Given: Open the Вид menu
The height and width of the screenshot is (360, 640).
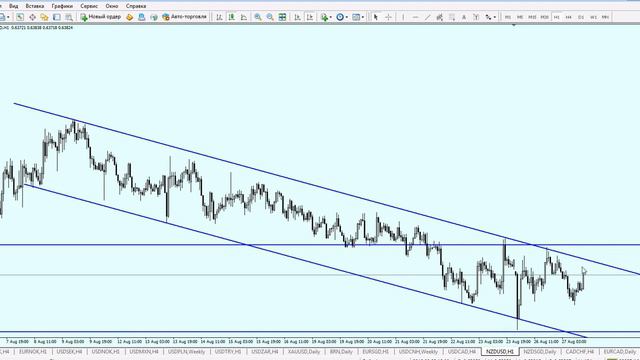Looking at the screenshot, I should point(13,6).
